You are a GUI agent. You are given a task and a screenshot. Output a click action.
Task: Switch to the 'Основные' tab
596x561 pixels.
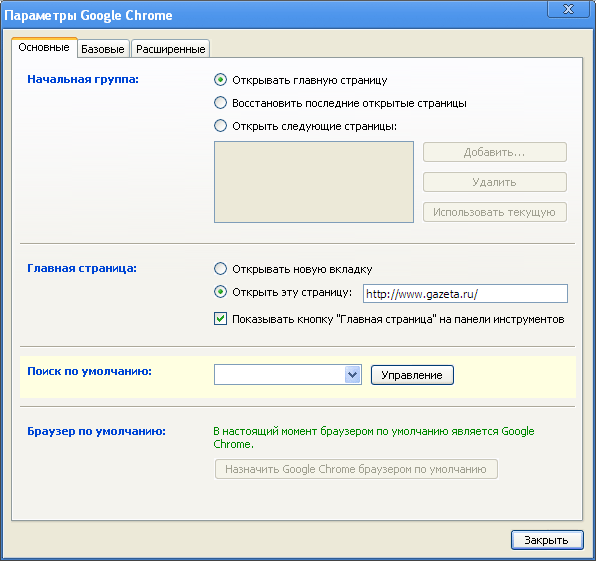tap(44, 48)
